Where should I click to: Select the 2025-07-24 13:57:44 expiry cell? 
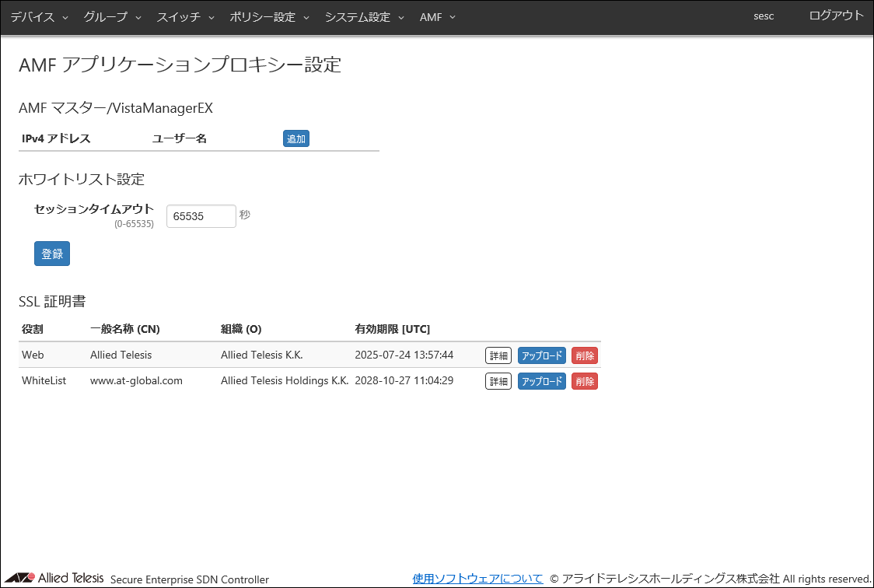click(404, 355)
